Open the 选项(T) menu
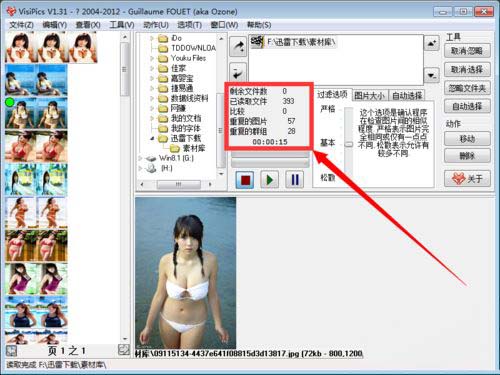The image size is (500, 375). (189, 25)
